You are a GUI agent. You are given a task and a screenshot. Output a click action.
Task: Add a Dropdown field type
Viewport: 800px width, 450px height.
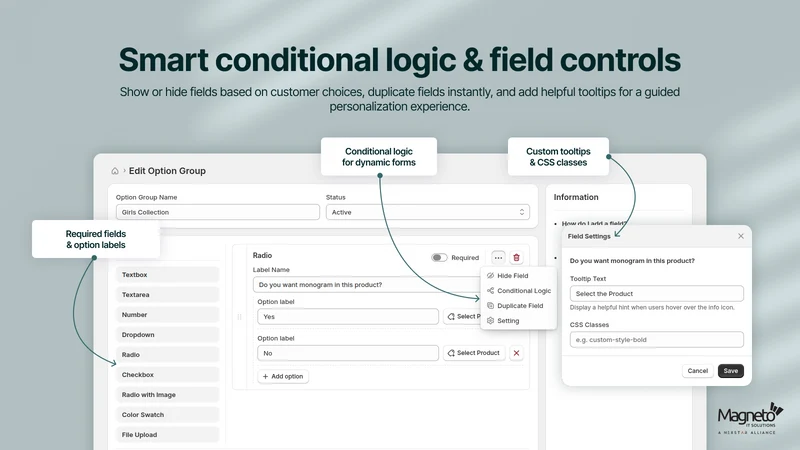pyautogui.click(x=167, y=335)
